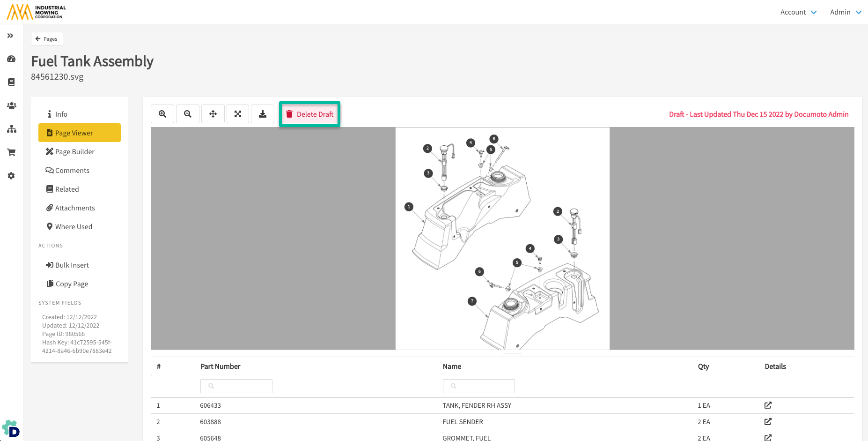Click the zoom in magnifier icon
This screenshot has height=441, width=868.
[162, 114]
